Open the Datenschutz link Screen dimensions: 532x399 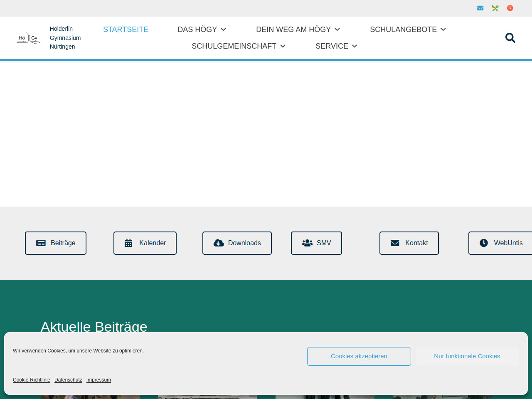pos(68,380)
